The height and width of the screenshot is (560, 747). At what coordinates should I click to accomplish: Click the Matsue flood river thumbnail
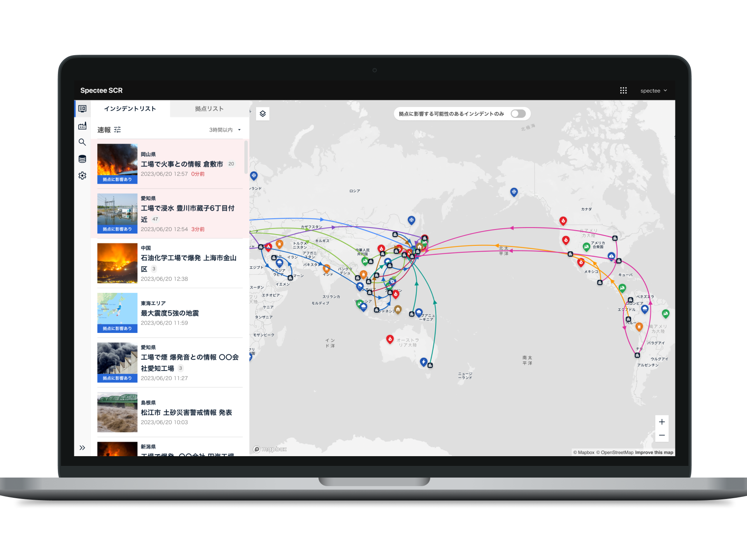pyautogui.click(x=117, y=412)
